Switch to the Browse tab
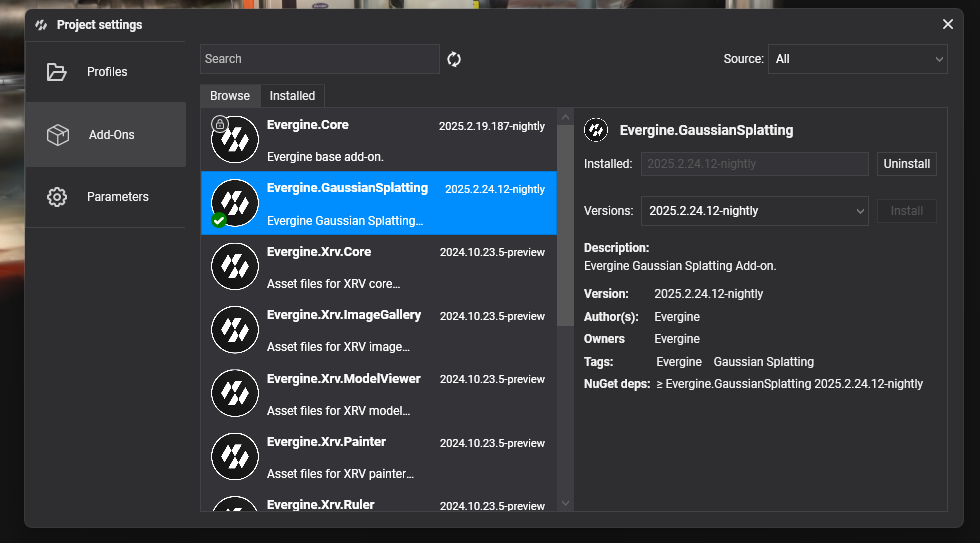The image size is (980, 543). tap(230, 96)
